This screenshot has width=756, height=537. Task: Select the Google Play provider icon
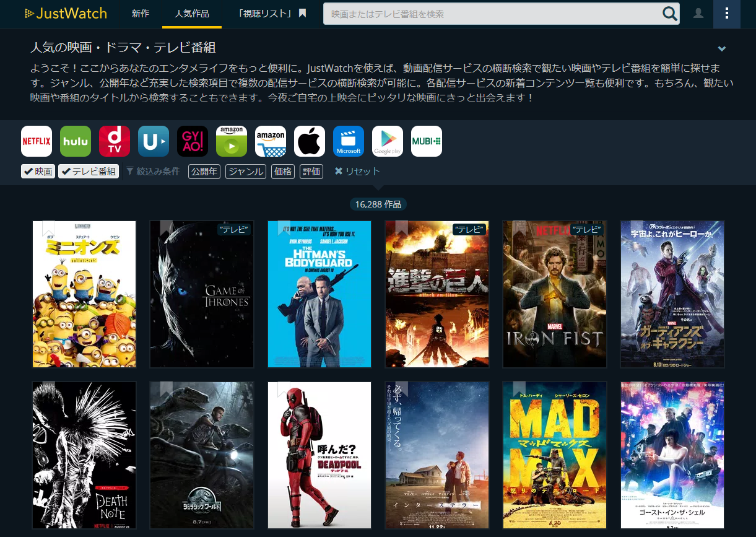(388, 141)
